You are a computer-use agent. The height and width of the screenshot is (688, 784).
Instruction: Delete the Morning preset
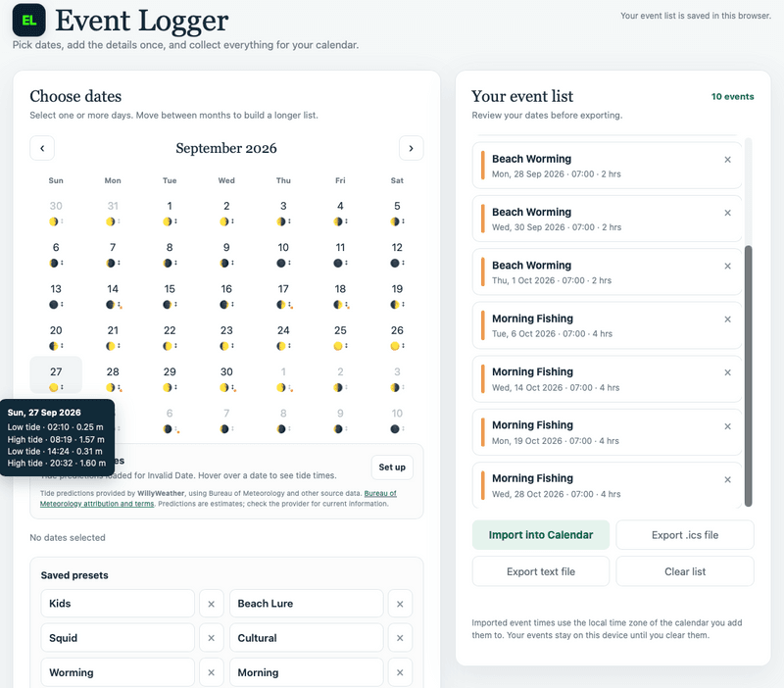pos(400,672)
